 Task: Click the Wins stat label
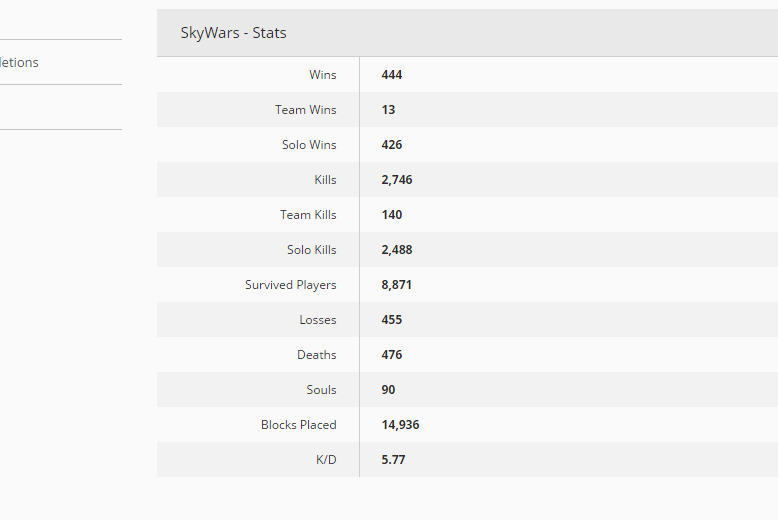click(x=323, y=75)
